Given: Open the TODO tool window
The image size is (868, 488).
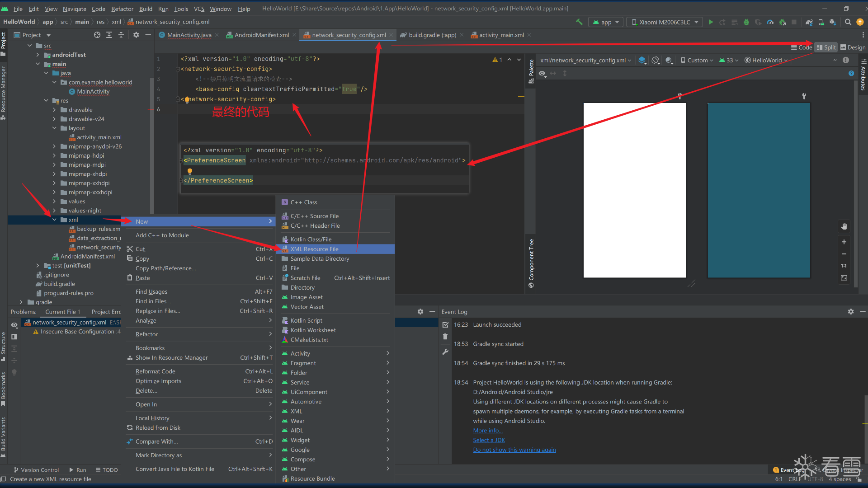Looking at the screenshot, I should point(106,470).
